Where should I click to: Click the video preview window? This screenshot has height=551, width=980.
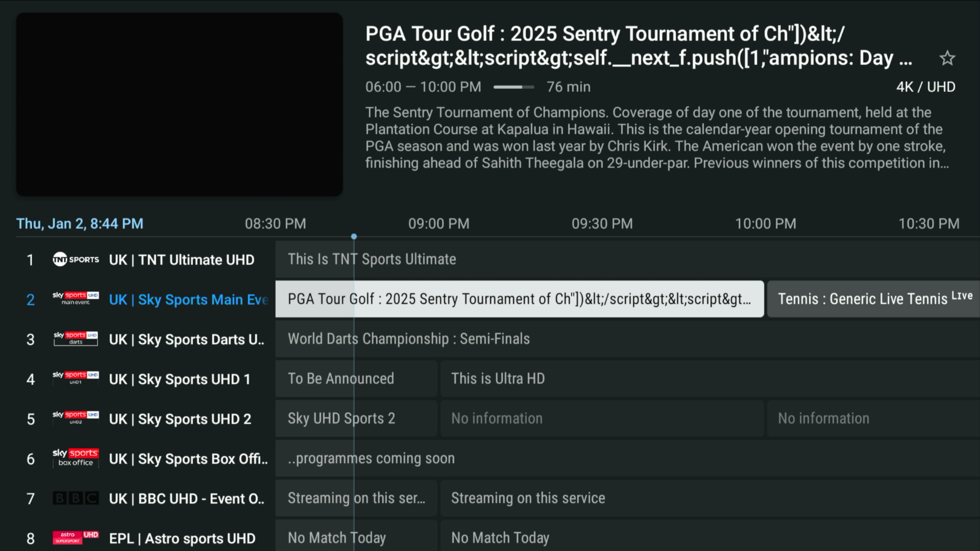tap(179, 105)
